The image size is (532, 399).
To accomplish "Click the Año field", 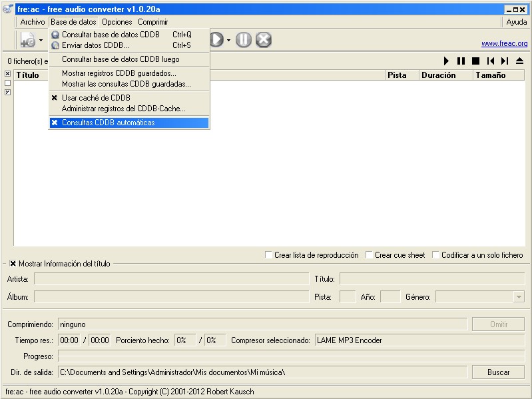I will pos(390,297).
